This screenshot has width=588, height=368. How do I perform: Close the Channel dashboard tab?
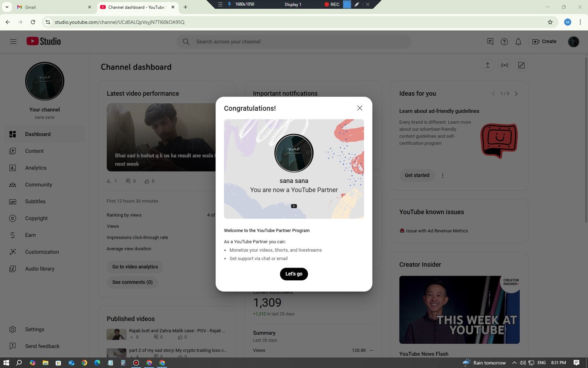[173, 7]
